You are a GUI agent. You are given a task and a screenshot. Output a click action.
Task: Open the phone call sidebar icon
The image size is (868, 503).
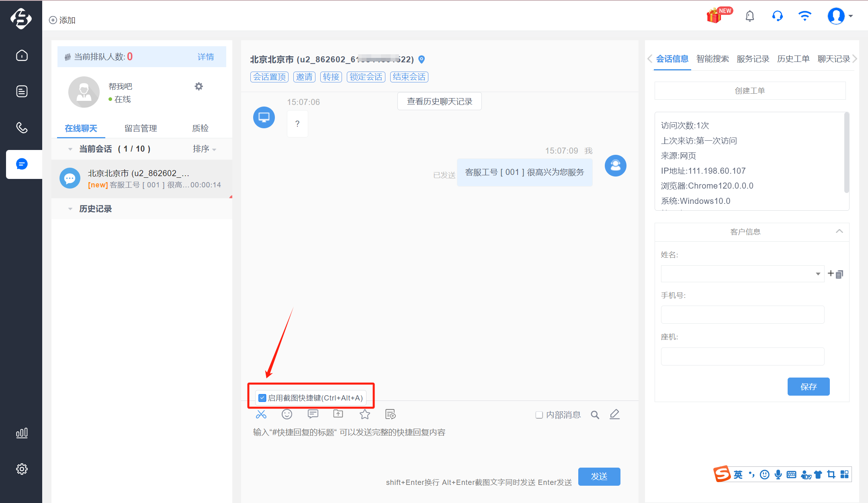(22, 127)
